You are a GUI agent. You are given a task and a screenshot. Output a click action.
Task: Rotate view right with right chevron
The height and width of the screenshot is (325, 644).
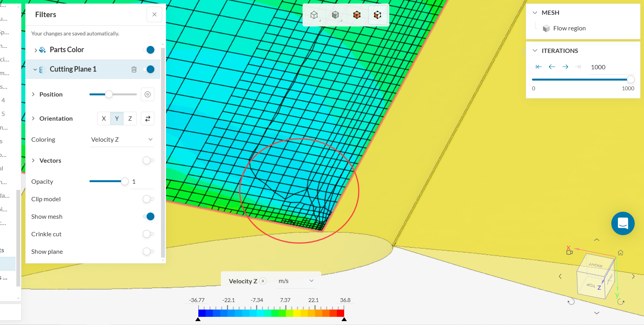tap(633, 276)
